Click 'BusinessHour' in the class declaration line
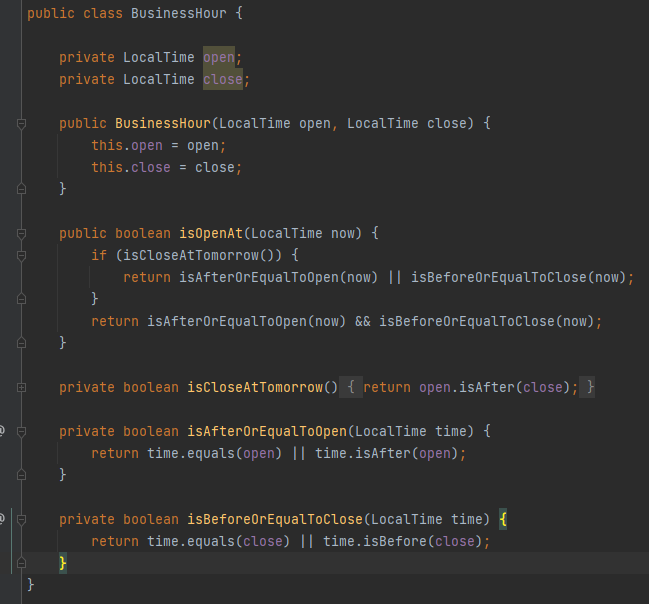Screen dimensions: 649x604 point(179,13)
